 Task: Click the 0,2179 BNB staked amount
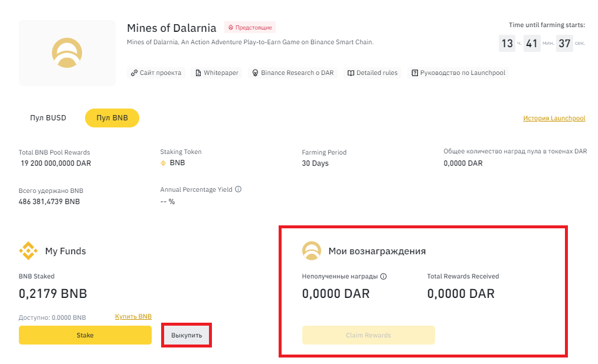(53, 293)
